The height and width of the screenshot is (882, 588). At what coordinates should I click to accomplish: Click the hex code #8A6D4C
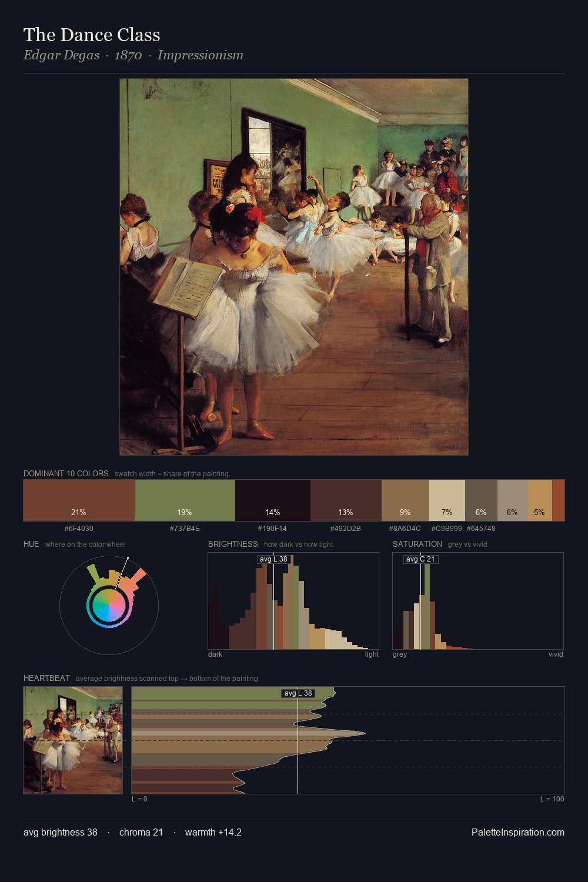pyautogui.click(x=405, y=529)
